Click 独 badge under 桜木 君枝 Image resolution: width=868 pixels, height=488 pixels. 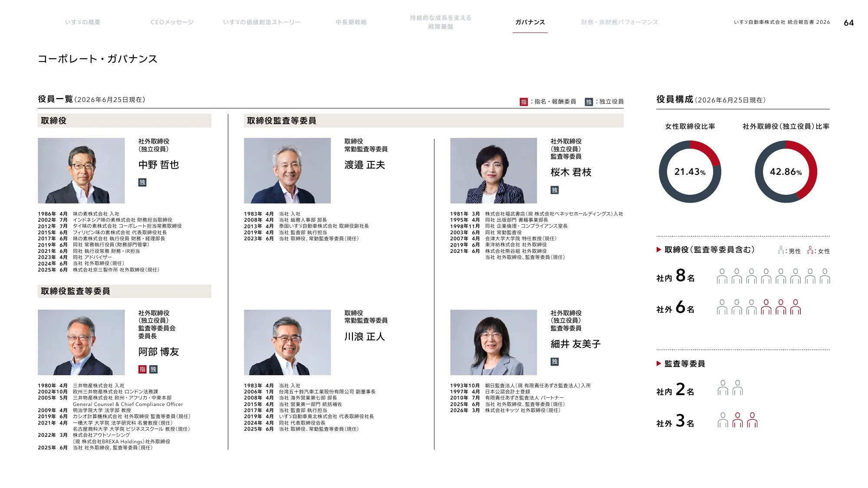coord(555,190)
